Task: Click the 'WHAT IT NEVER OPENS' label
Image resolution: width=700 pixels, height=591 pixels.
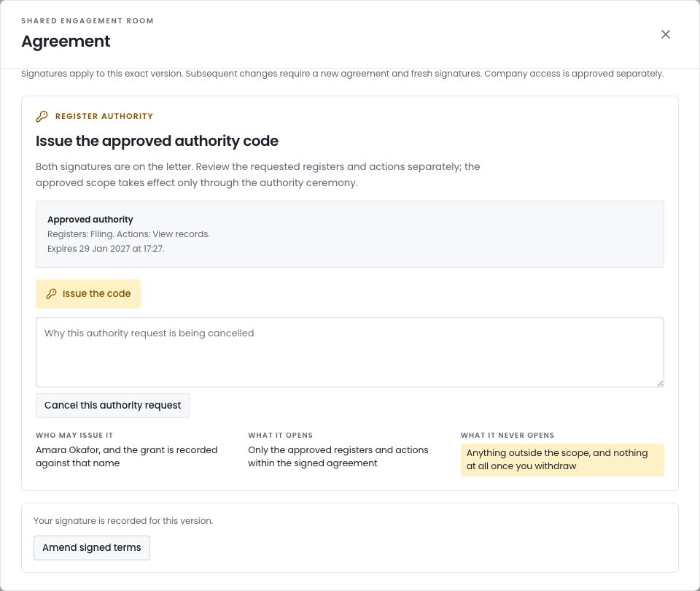Action: point(507,435)
